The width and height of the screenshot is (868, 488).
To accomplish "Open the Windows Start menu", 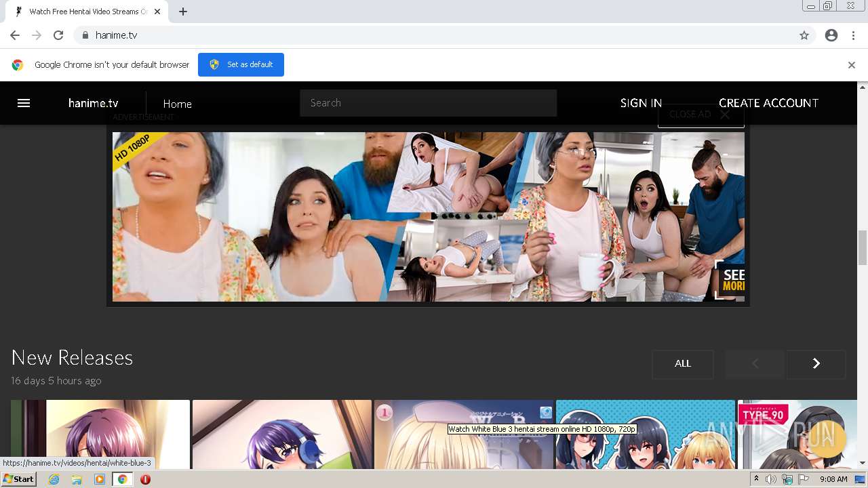I will tap(18, 479).
